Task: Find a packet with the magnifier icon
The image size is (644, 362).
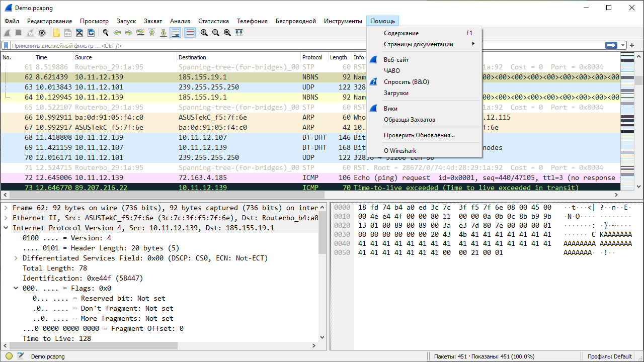Action: [x=106, y=33]
